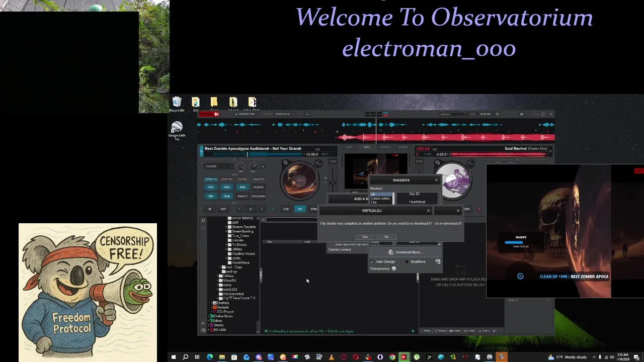This screenshot has height=362, width=644.
Task: Click the pop-out icon beside BeatMove
Action: [x=438, y=262]
